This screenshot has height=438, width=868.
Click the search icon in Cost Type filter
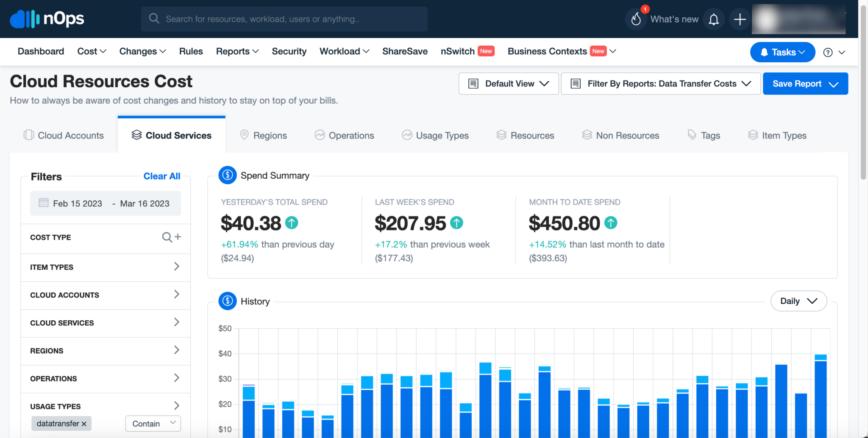tap(167, 237)
